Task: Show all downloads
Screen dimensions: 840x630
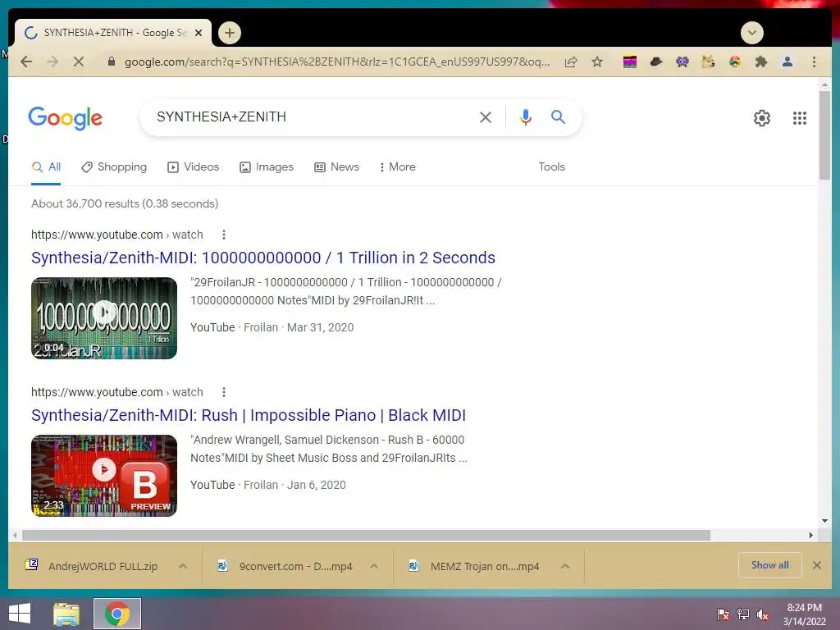Action: pos(769,565)
